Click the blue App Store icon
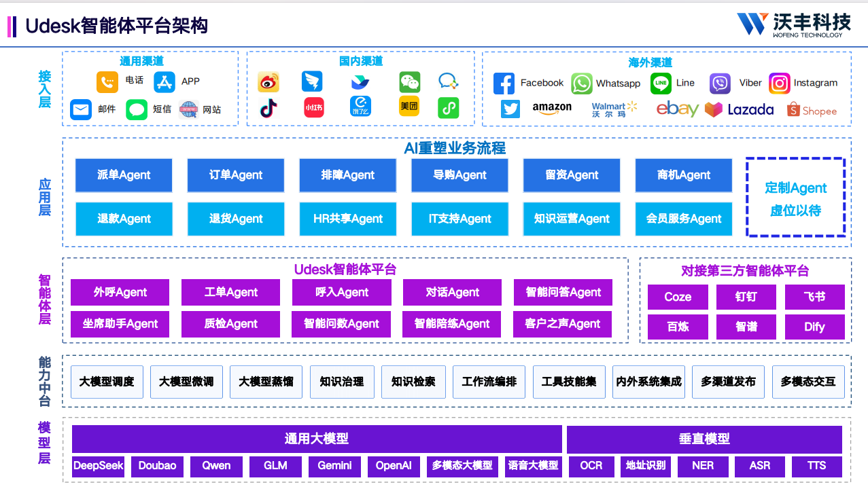 click(x=164, y=82)
